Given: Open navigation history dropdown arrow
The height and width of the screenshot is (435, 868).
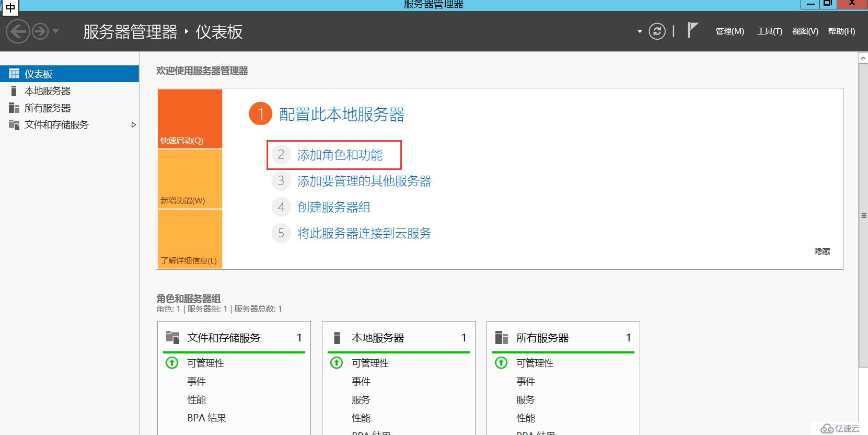Looking at the screenshot, I should point(55,31).
